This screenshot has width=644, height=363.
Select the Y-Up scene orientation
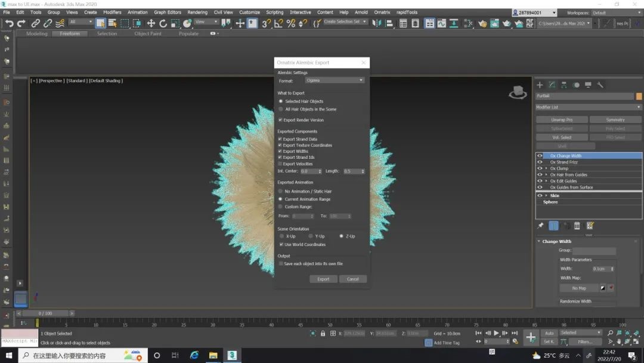point(311,236)
